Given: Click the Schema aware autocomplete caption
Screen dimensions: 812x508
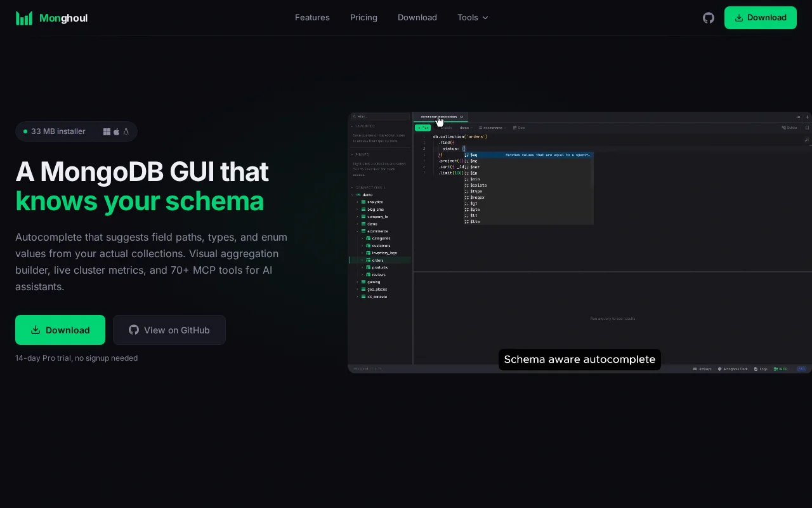Looking at the screenshot, I should (x=580, y=359).
